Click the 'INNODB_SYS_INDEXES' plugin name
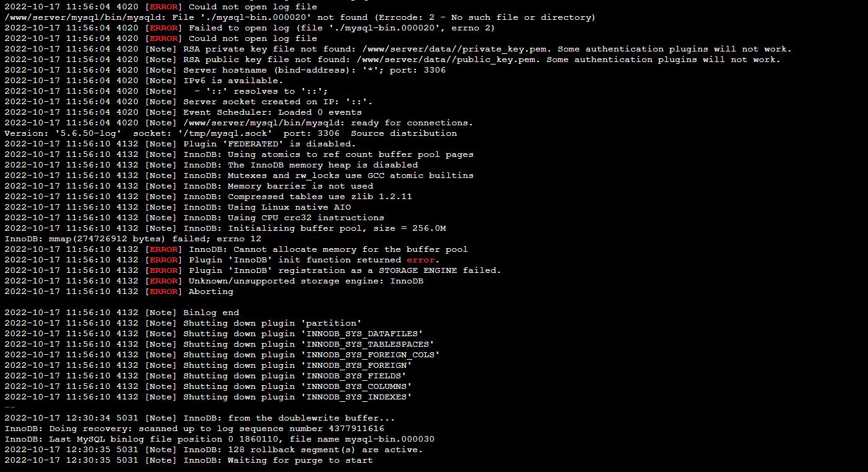The image size is (868, 472). [x=356, y=397]
